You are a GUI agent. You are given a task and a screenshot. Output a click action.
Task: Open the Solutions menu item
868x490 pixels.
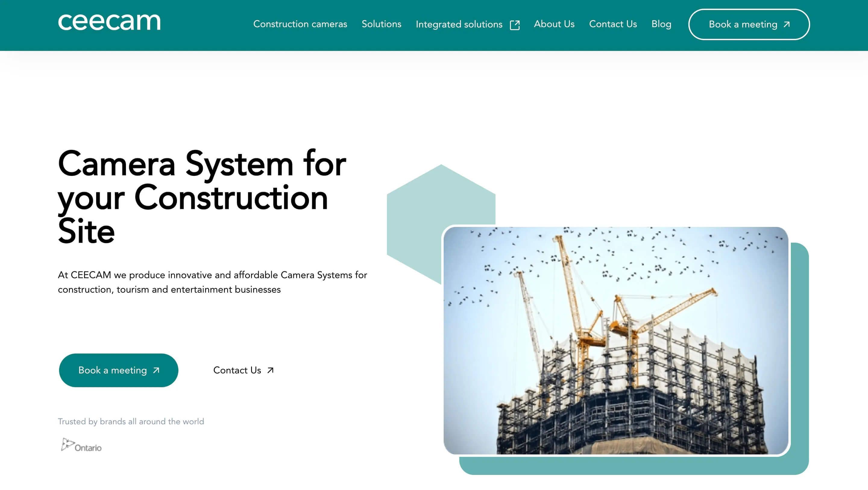coord(381,24)
